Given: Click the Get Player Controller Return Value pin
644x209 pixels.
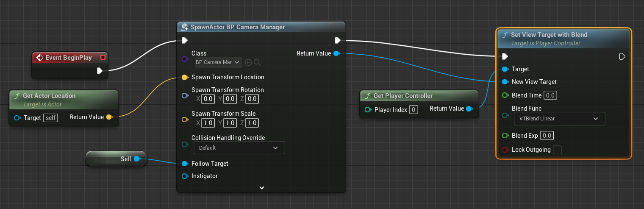Looking at the screenshot, I should coord(469,109).
